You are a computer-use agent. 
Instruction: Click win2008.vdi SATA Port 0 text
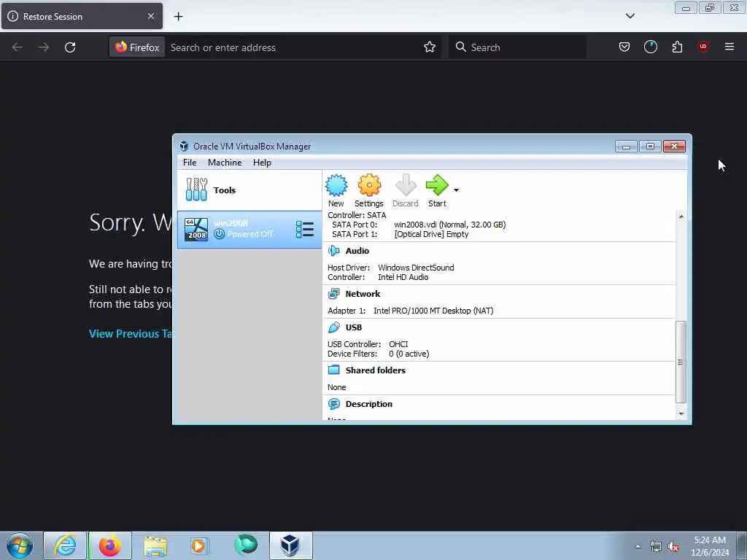(x=449, y=225)
